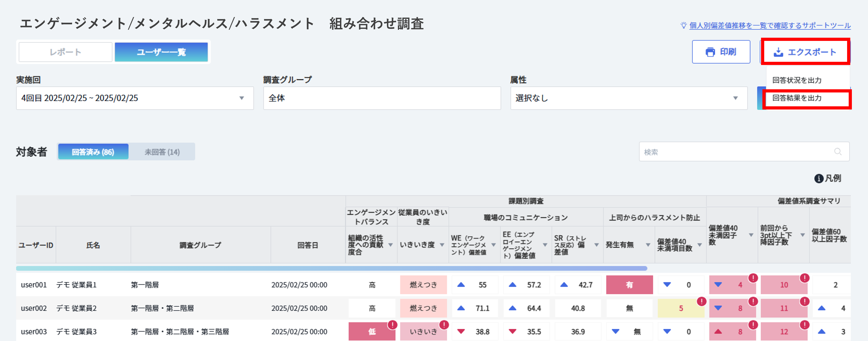The image size is (868, 341).
Task: Open the 実施回 dropdown
Action: tap(135, 98)
